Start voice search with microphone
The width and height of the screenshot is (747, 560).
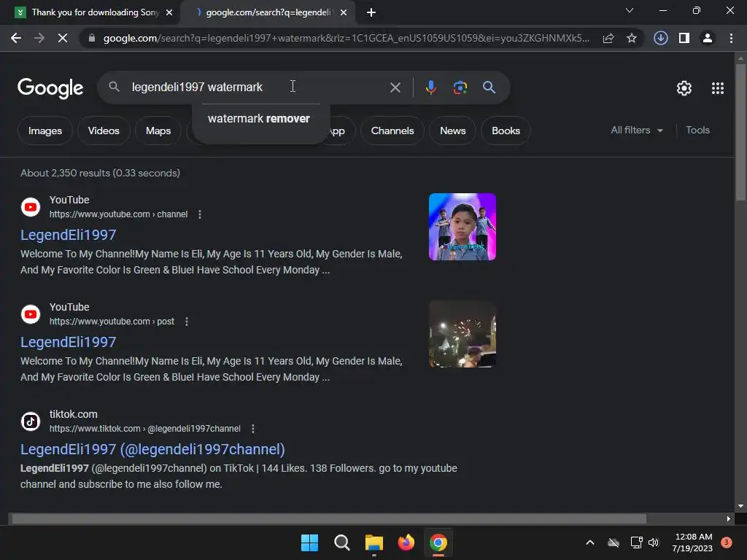[430, 87]
